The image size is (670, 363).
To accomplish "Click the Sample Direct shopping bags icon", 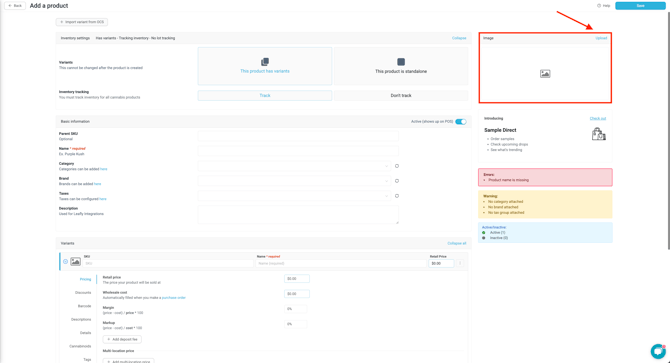I will coord(599,134).
